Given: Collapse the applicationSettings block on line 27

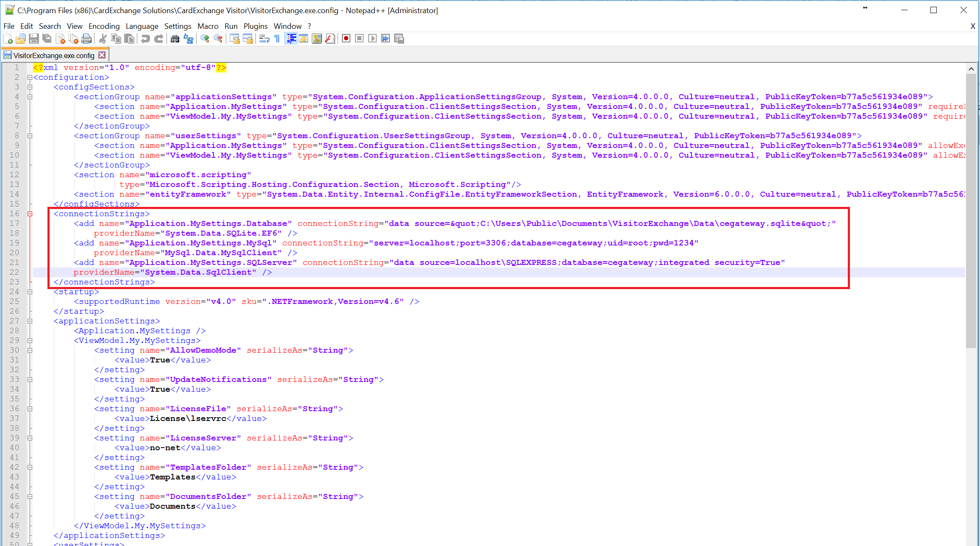Looking at the screenshot, I should (x=30, y=321).
